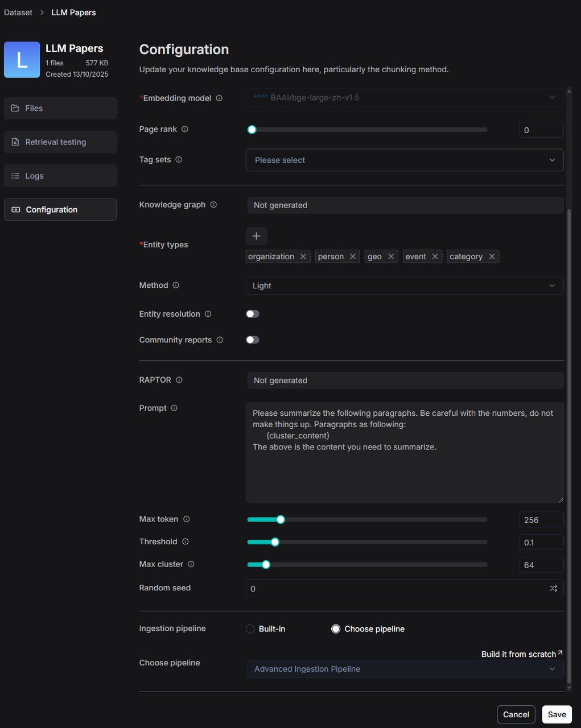Screen dimensions: 581x728
Task: Click info icon beside Knowledge graph
Action: coord(213,205)
